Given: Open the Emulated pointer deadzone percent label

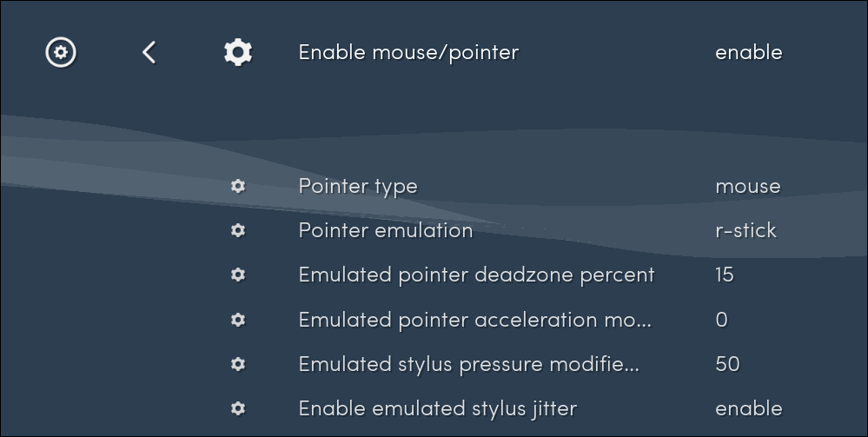Looking at the screenshot, I should (x=476, y=275).
